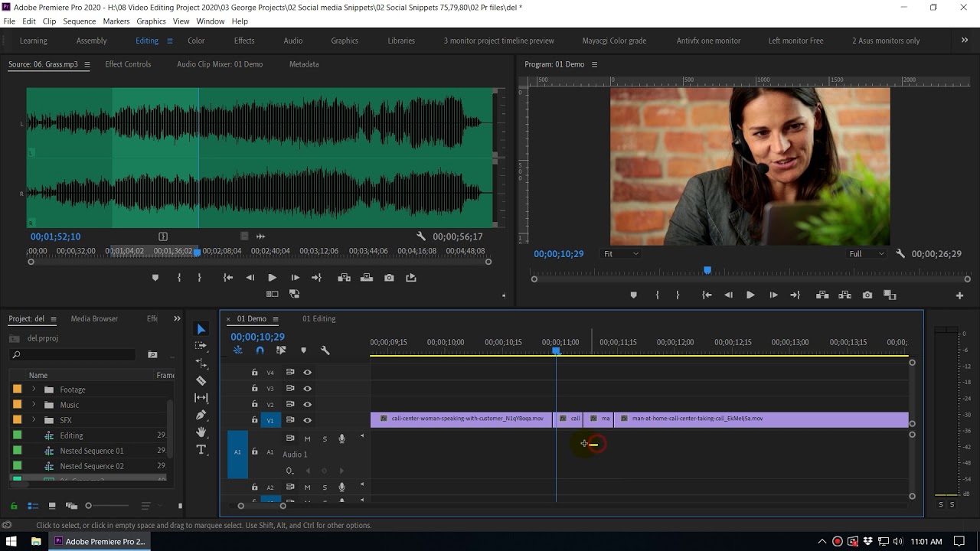Click Source monitor settings wrench
Image resolution: width=980 pixels, height=551 pixels.
(420, 236)
